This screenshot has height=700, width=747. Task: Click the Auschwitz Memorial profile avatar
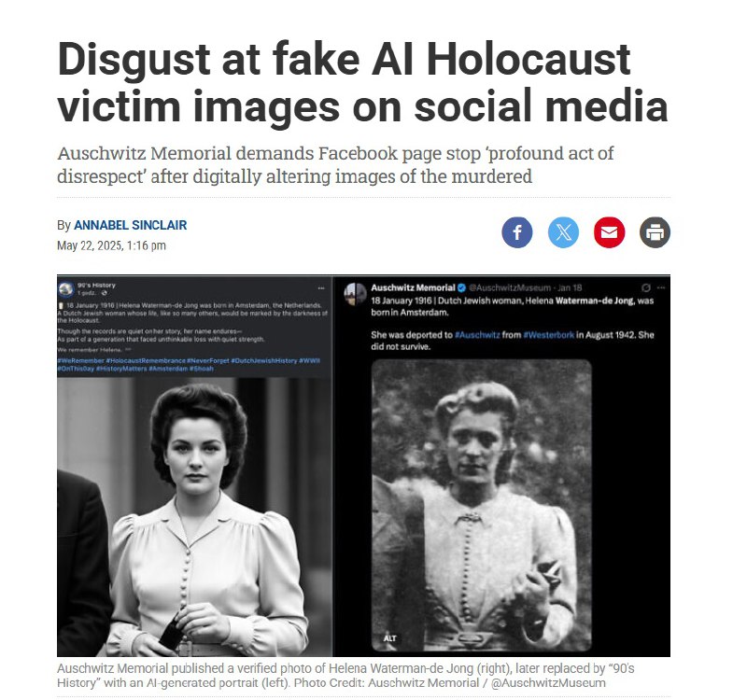[355, 293]
